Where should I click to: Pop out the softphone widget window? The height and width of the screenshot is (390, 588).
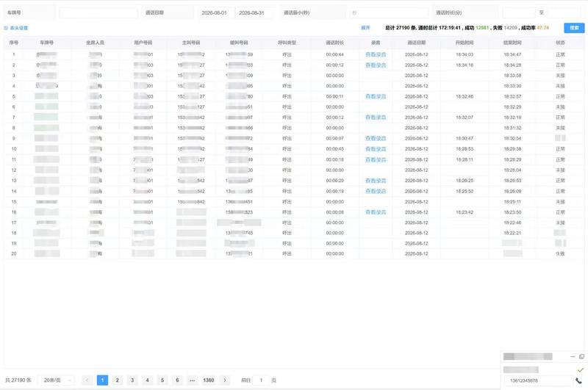tap(581, 356)
